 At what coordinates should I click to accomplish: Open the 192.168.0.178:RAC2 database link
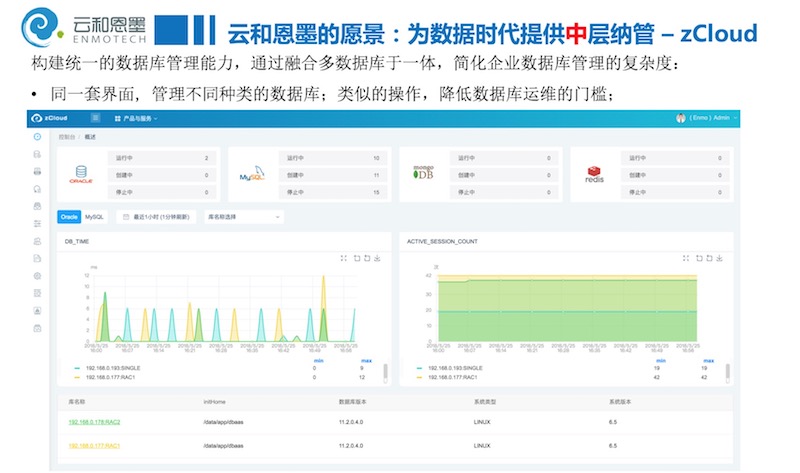point(94,422)
